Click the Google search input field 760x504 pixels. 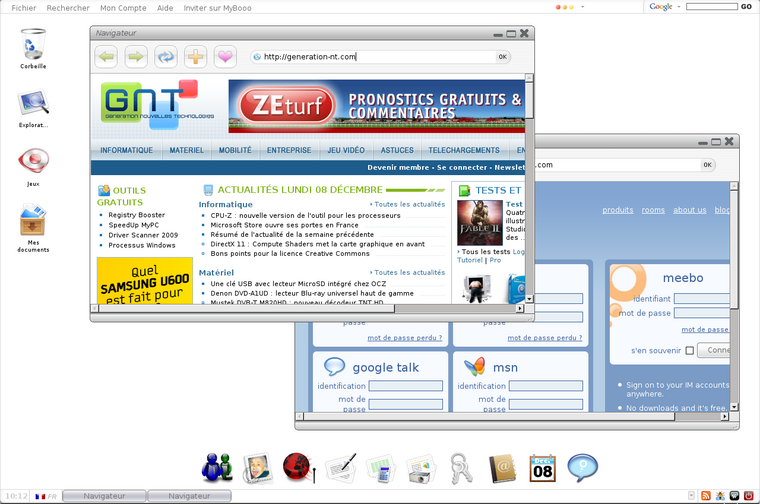pyautogui.click(x=712, y=7)
